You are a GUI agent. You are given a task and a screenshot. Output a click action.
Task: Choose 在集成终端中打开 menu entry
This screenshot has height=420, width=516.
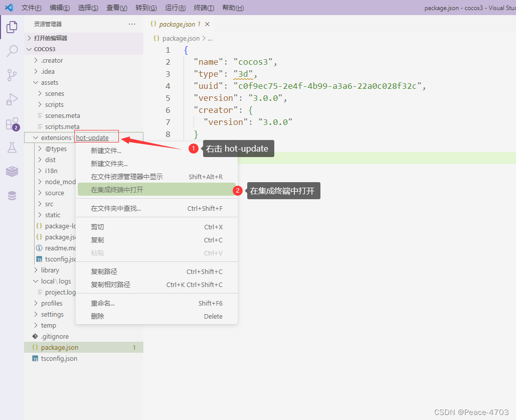click(x=156, y=189)
